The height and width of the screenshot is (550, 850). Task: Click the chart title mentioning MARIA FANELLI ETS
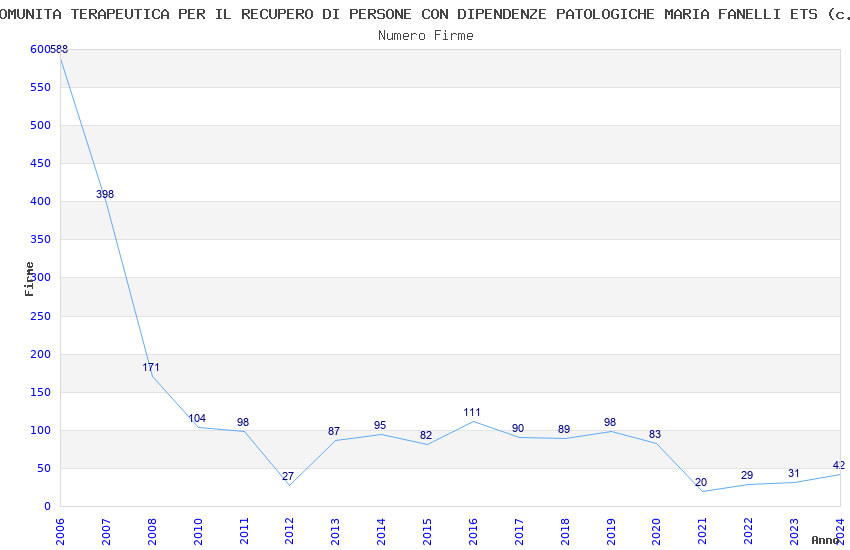pos(425,14)
